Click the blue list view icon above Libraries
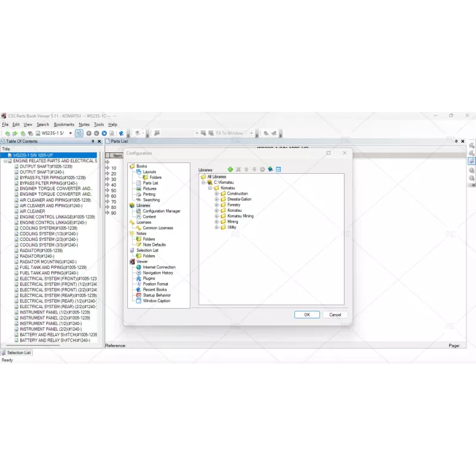 pos(278,170)
